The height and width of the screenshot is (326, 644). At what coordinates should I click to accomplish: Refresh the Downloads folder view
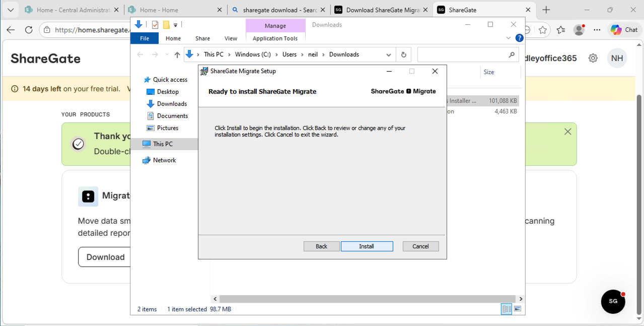403,54
